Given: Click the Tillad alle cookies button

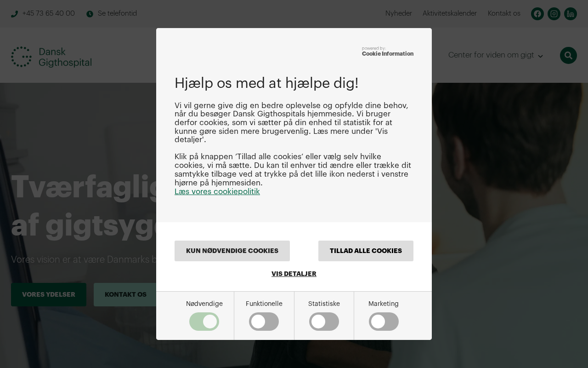Looking at the screenshot, I should click(366, 251).
